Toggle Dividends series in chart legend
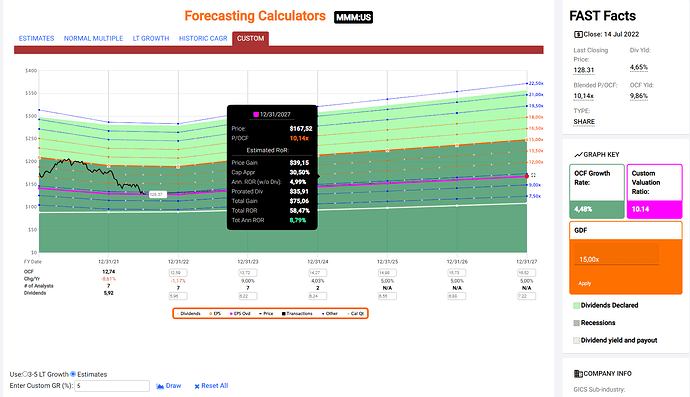 click(x=188, y=313)
